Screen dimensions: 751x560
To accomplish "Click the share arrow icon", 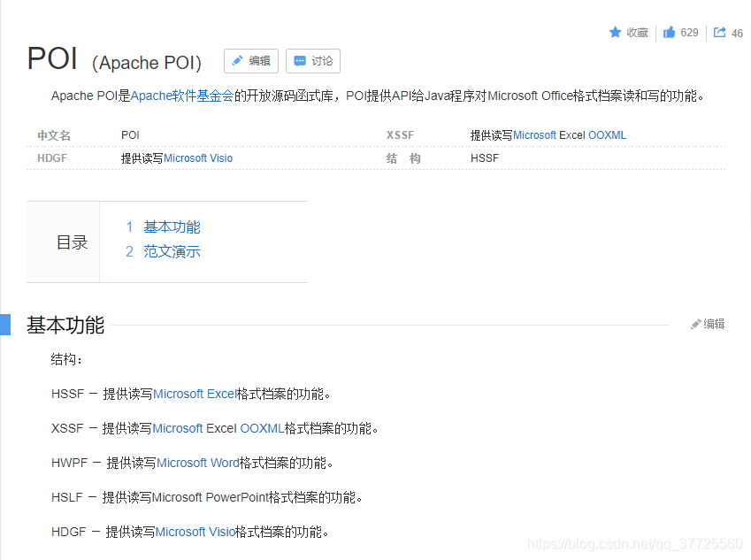I will tap(719, 32).
